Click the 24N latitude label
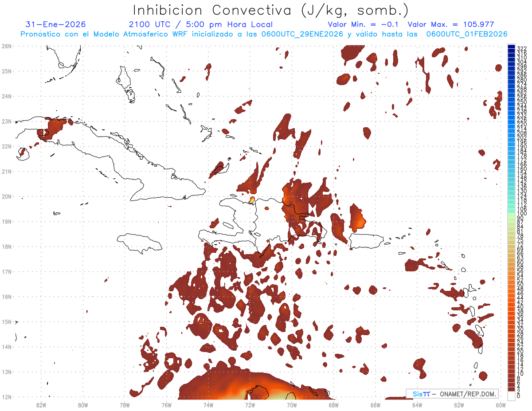 coord(7,96)
